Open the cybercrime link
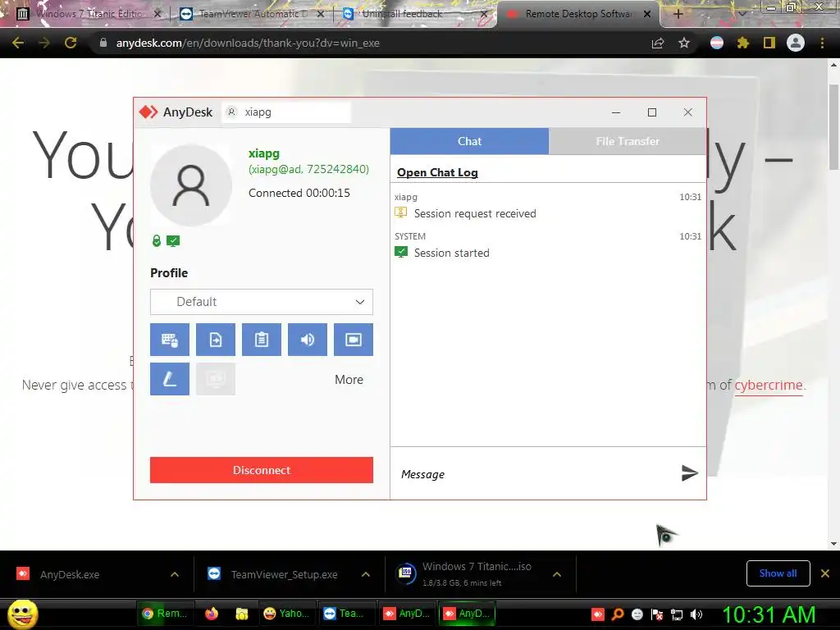840x630 pixels. [x=768, y=386]
